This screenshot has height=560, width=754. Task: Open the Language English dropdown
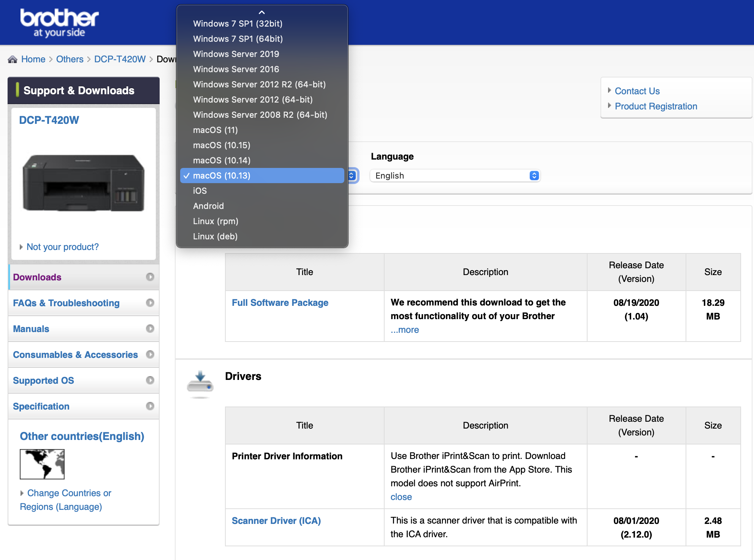pos(455,176)
